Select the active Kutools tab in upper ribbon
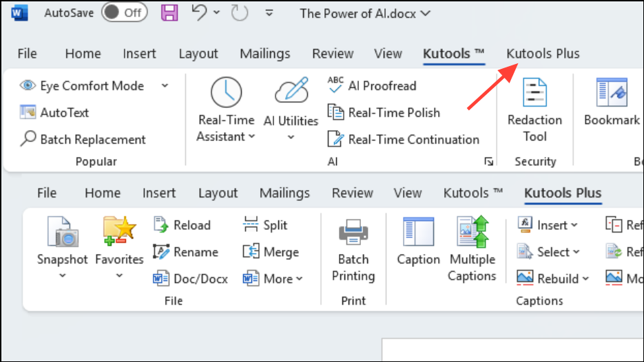 click(x=454, y=54)
